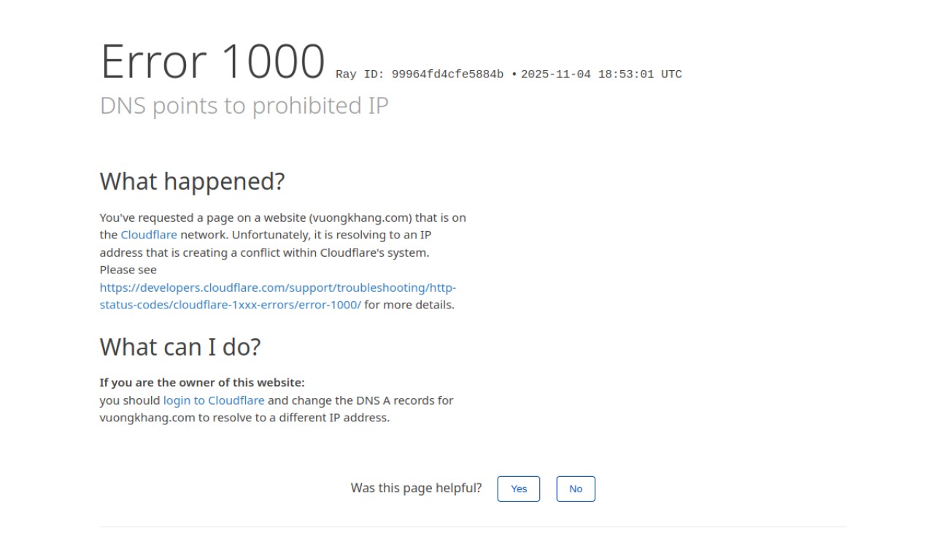Follow the developers.cloudflare.com troubleshooting URL
The image size is (934, 560).
pos(277,287)
